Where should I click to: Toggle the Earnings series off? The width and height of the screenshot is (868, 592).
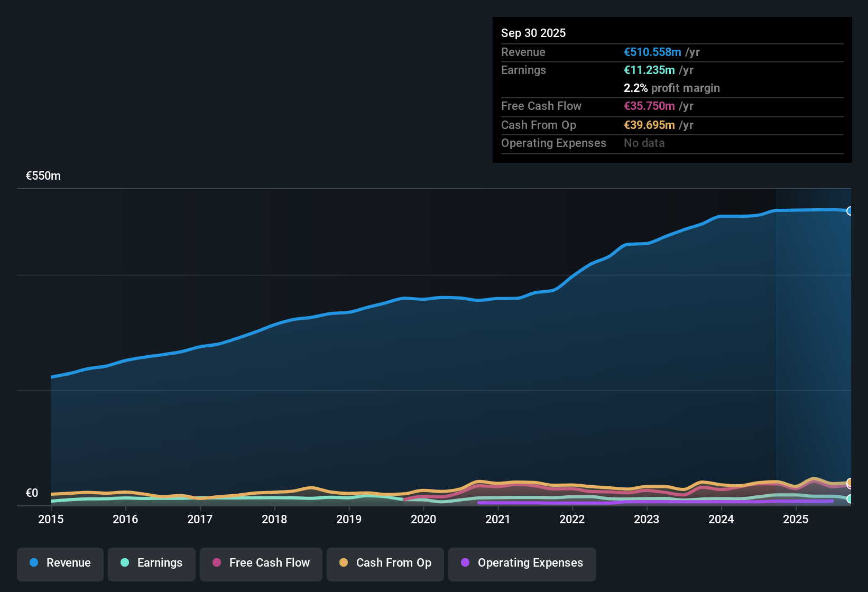(151, 563)
